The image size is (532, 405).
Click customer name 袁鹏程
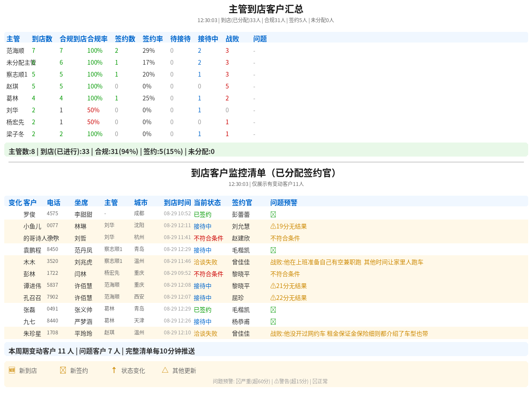coord(32,250)
